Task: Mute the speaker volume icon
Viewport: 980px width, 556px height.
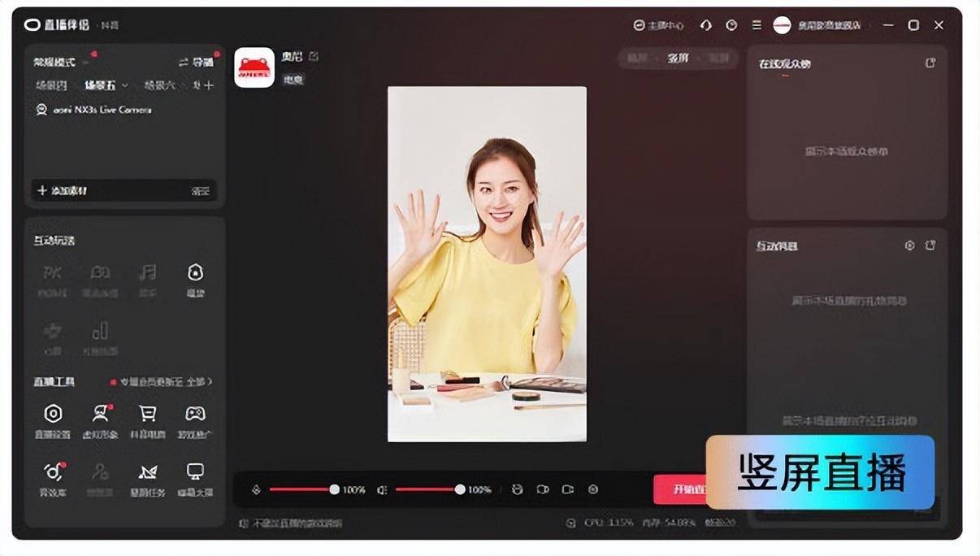Action: [x=382, y=490]
